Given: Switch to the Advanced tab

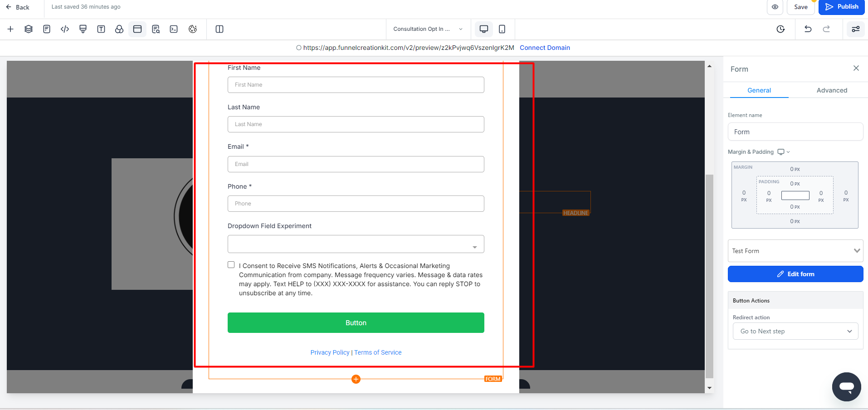Looking at the screenshot, I should coord(832,90).
